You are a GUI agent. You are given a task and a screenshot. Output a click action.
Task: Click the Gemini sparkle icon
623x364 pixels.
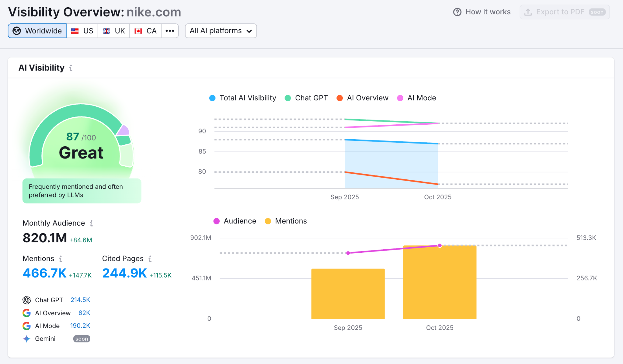pos(27,339)
